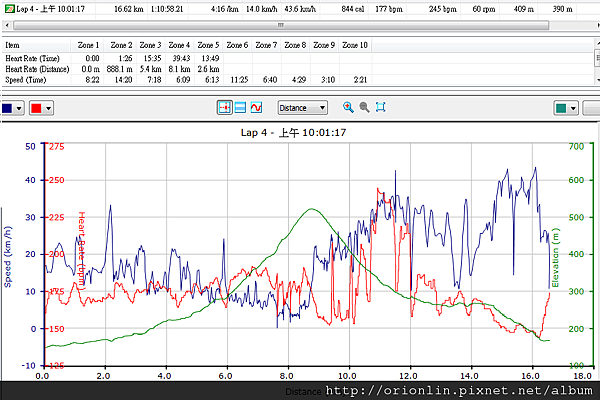Click the Zone 5 column header

(209, 45)
